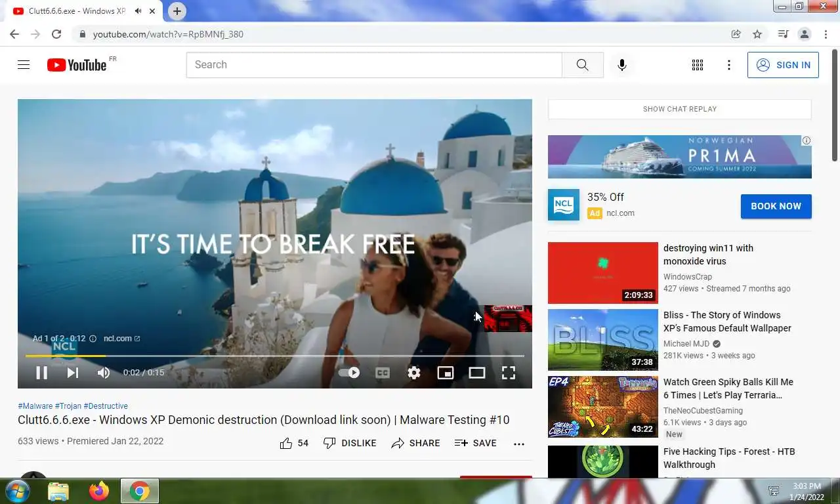Click the ad info circle icon

pyautogui.click(x=93, y=339)
